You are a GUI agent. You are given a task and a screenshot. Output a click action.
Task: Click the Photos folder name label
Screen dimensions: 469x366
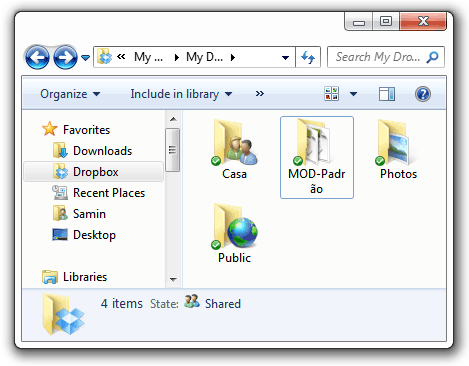click(398, 174)
